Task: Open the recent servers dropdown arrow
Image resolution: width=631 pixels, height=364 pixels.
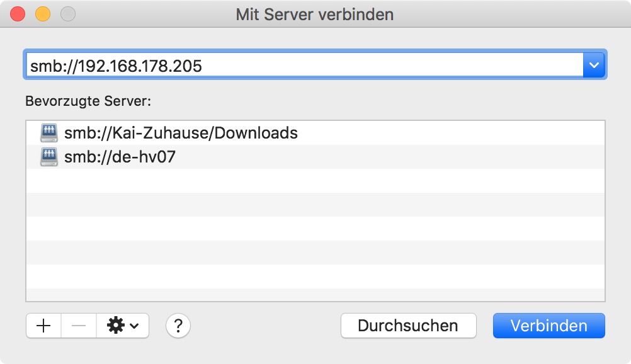Action: (594, 65)
